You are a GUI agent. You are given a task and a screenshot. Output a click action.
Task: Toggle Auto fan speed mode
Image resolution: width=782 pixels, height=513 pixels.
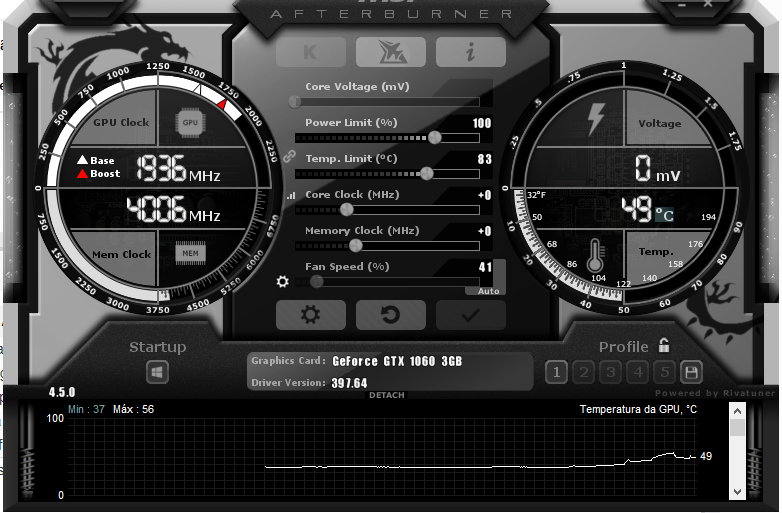pyautogui.click(x=488, y=291)
